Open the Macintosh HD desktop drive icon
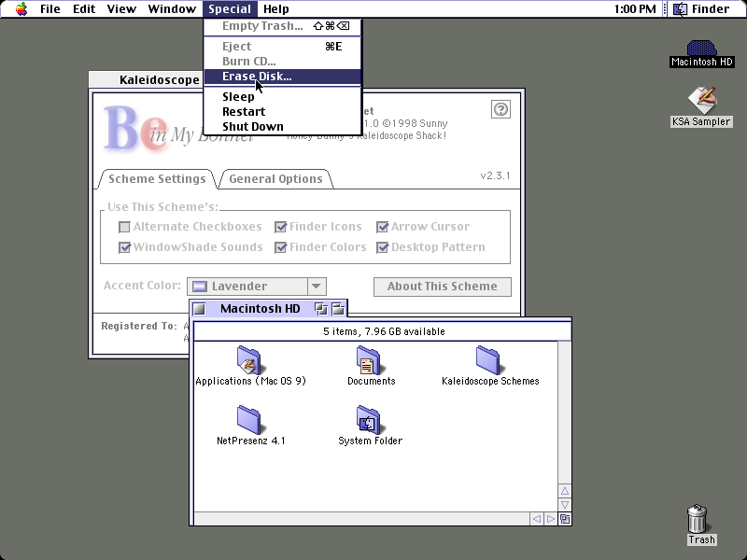 701,49
